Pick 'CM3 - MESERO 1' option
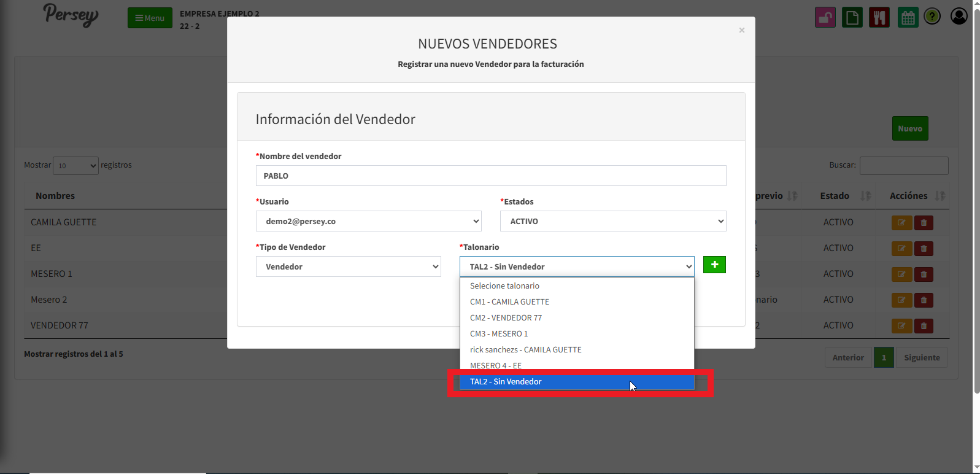Image resolution: width=980 pixels, height=474 pixels. pyautogui.click(x=499, y=334)
